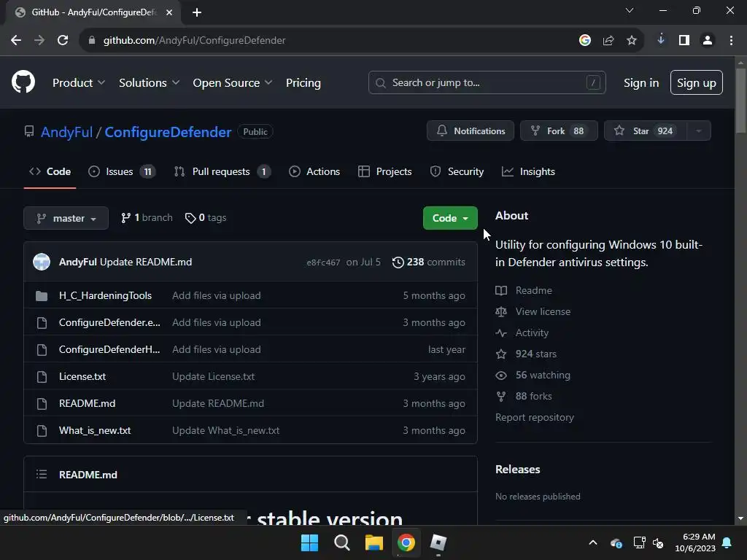Open Windows taskbar search
The height and width of the screenshot is (560, 747).
coord(341,542)
